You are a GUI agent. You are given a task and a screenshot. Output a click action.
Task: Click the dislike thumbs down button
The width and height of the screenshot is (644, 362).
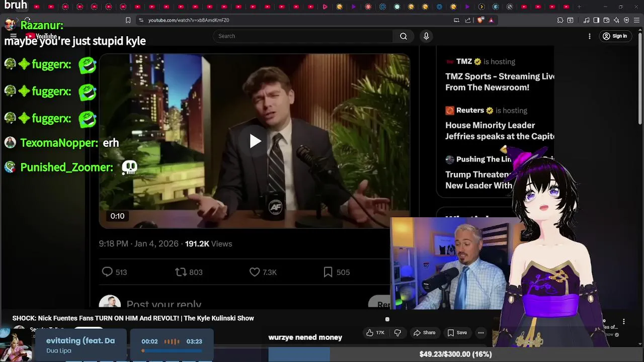[x=397, y=333]
